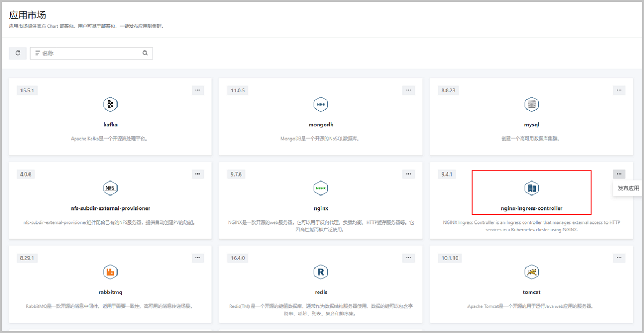The image size is (644, 333).
Task: Open the nginx app icon
Action: [x=321, y=188]
